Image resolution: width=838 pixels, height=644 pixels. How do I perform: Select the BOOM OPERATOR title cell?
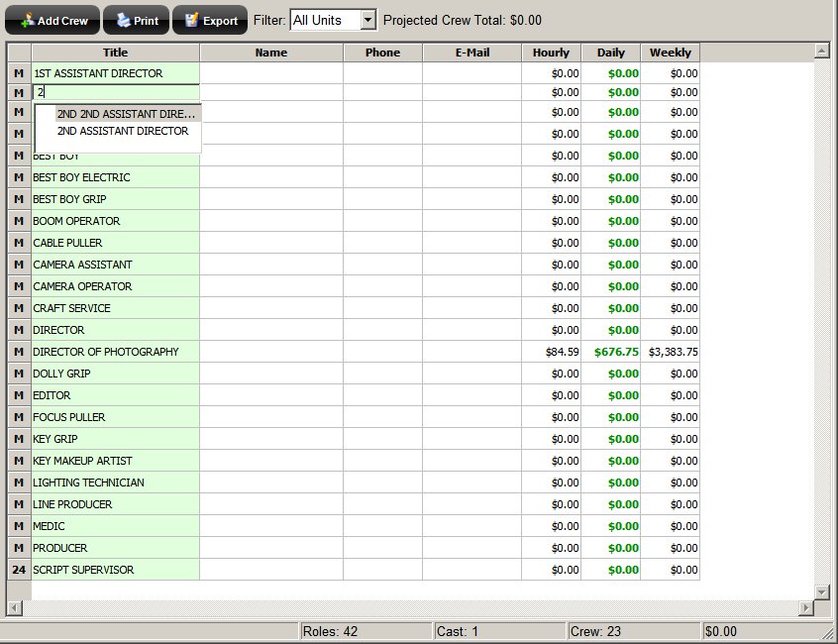click(x=116, y=221)
